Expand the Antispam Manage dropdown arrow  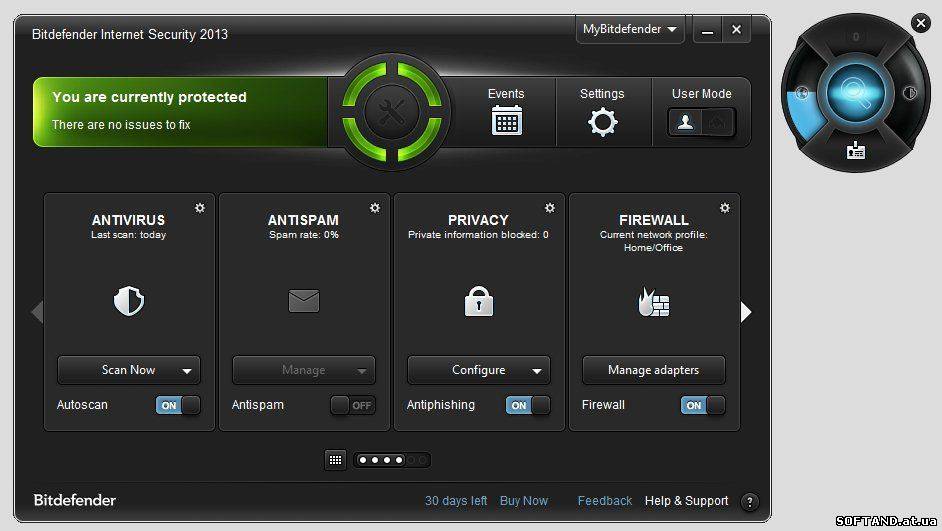362,371
